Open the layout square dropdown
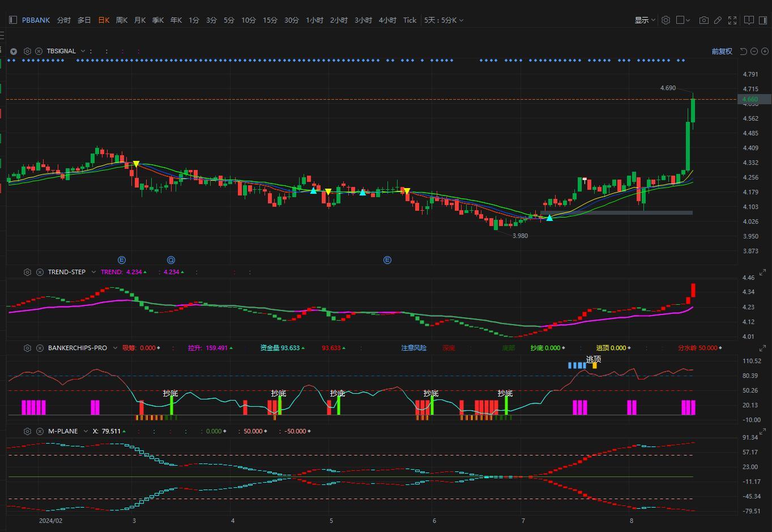 pos(683,20)
